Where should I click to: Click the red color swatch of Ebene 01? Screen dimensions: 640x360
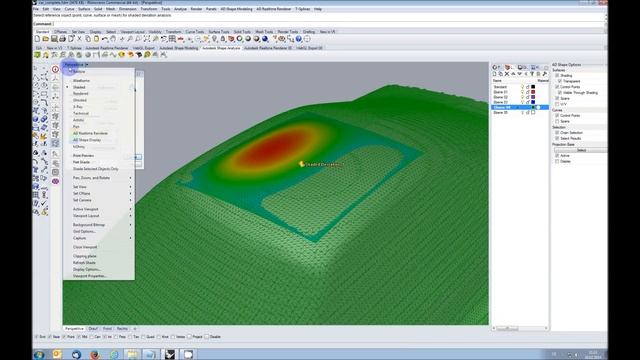(x=533, y=92)
